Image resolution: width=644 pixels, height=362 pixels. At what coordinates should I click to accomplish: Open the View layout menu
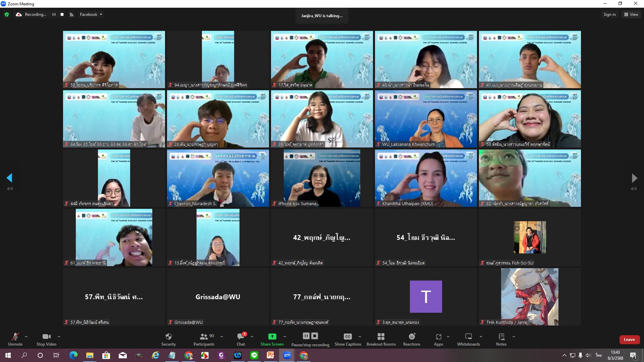(x=631, y=14)
